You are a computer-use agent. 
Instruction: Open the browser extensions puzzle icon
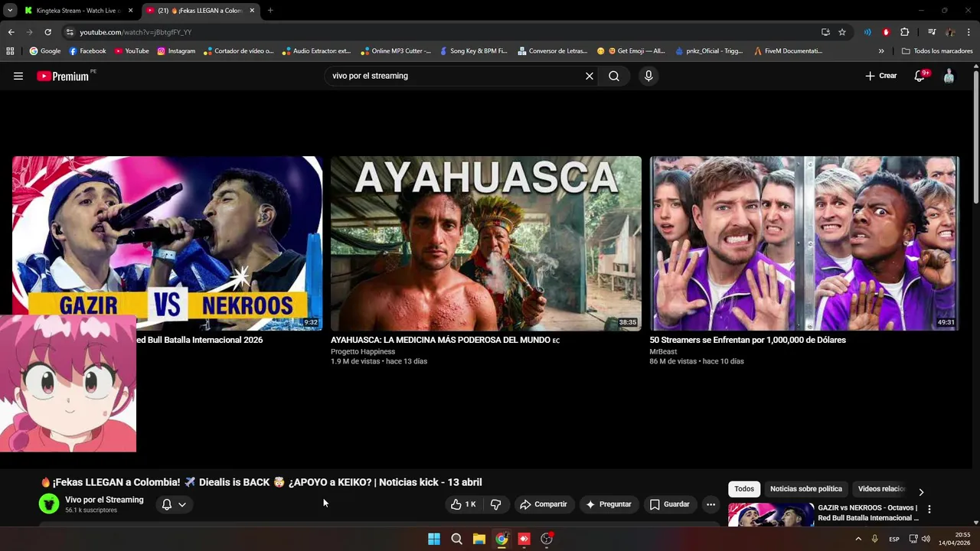tap(904, 32)
